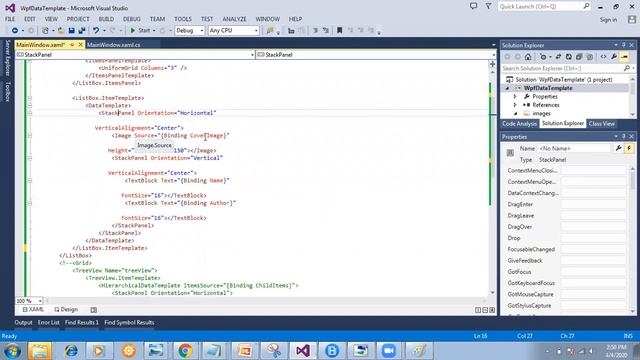Click the Home icon in Solution Explorer
640x360 pixels.
coord(528,57)
